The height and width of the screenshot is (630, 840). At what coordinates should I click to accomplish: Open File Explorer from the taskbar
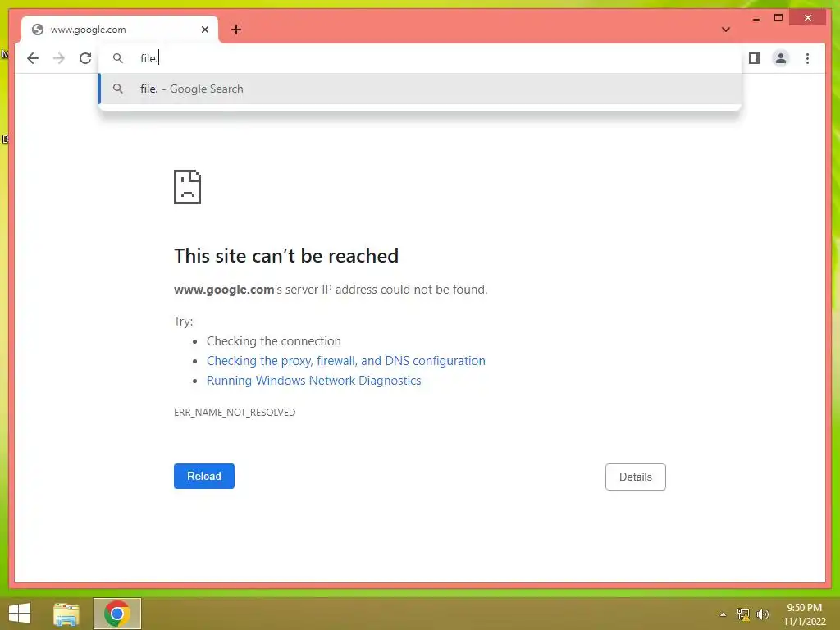66,614
